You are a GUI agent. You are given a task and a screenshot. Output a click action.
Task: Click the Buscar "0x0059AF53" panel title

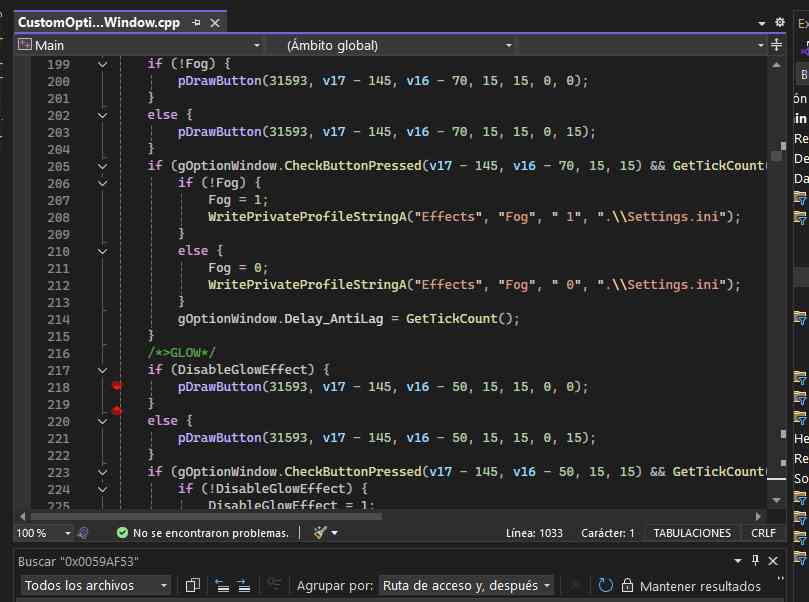pos(78,561)
